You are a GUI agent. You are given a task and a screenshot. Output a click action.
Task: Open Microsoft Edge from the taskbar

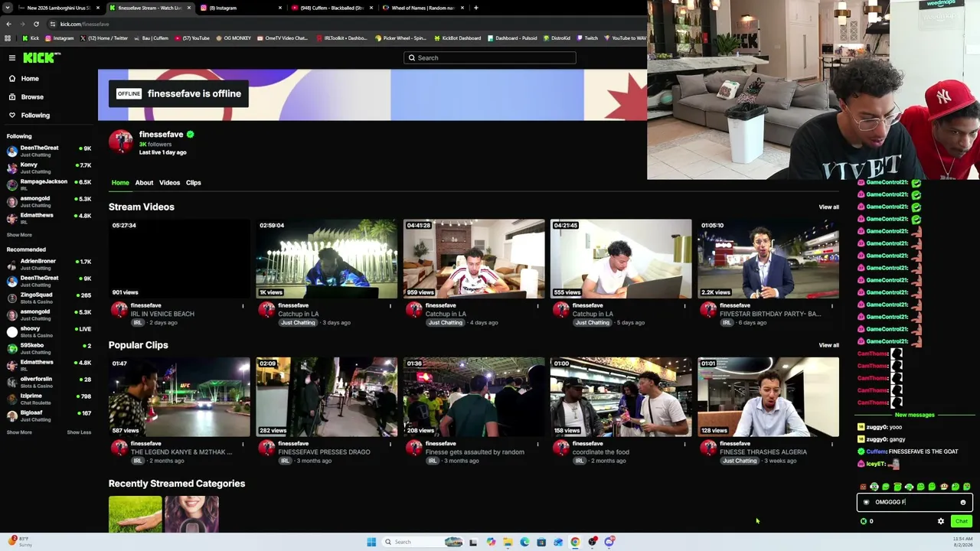[x=524, y=542]
